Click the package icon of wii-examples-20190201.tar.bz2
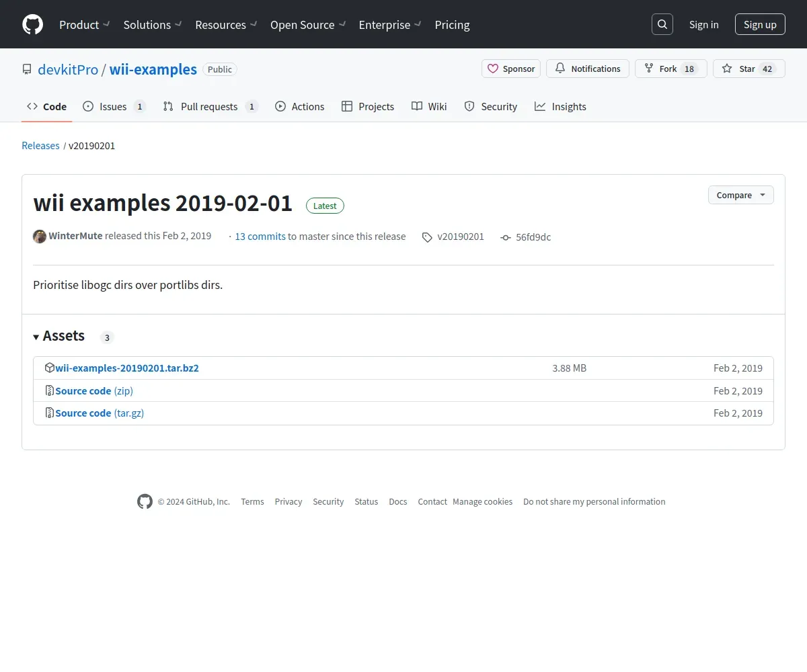The height and width of the screenshot is (672, 807). [x=50, y=368]
